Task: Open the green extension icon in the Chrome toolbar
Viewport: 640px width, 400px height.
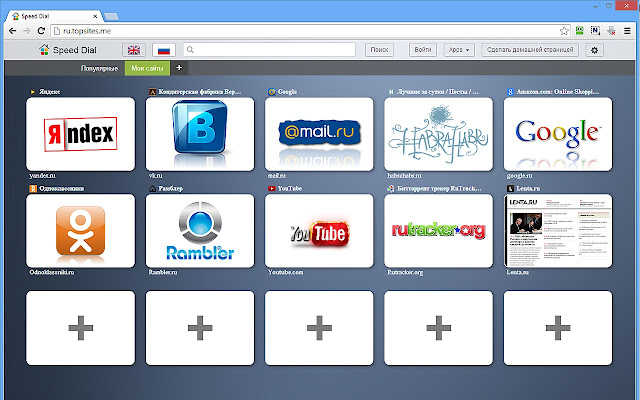Action: [580, 31]
